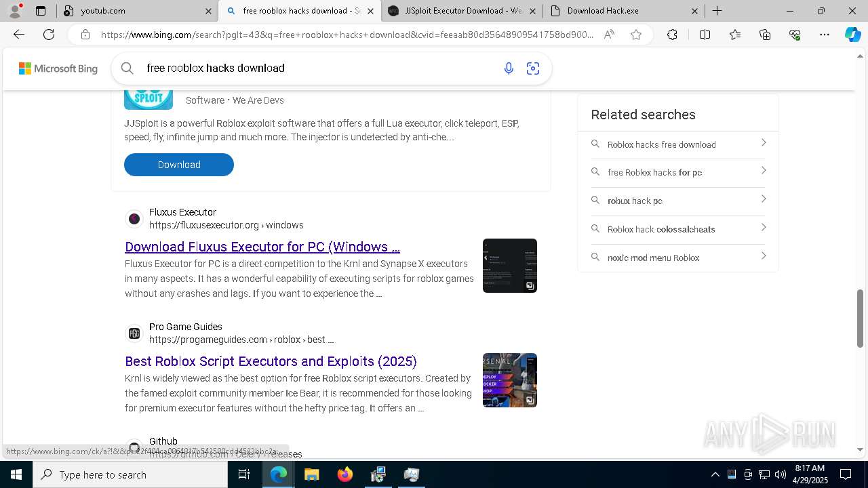The height and width of the screenshot is (488, 868).
Task: Click the Bing search query field
Action: (319, 68)
